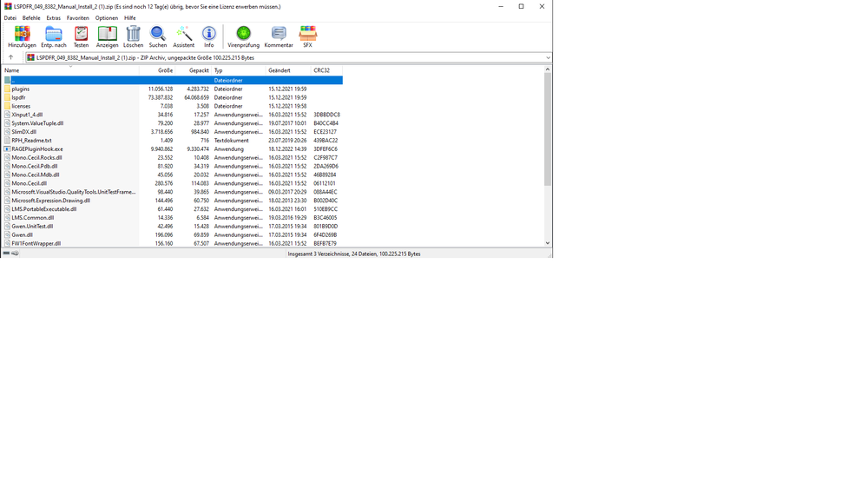Select LMS.PortableExecutable.dll file
The image size is (868, 488).
click(x=44, y=208)
